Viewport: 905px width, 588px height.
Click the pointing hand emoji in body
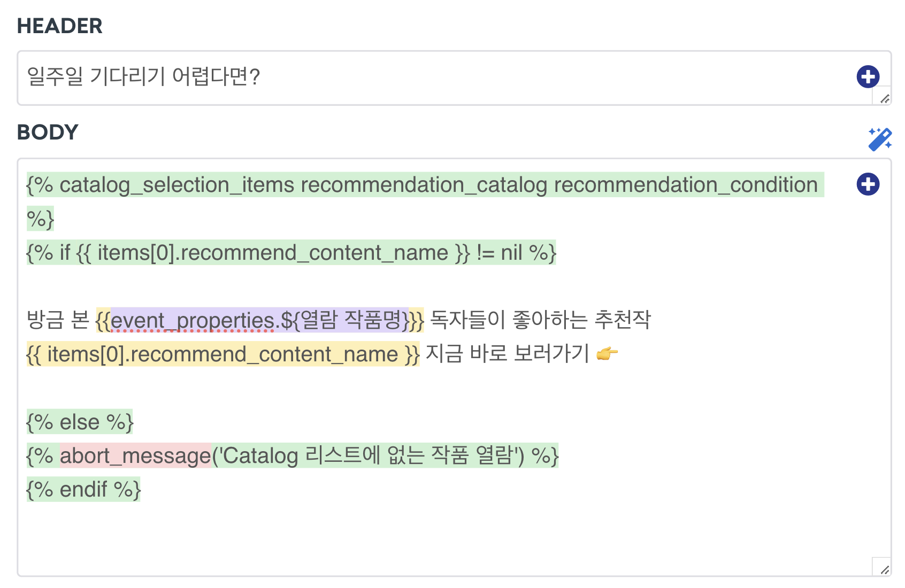tap(607, 353)
